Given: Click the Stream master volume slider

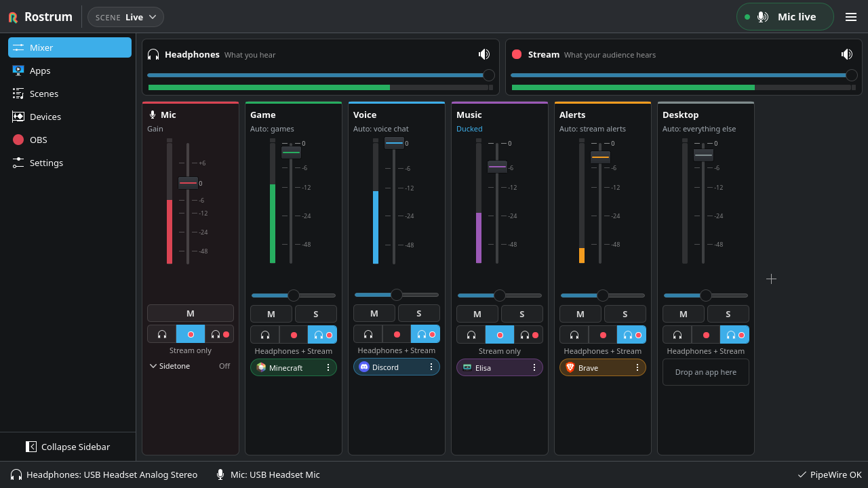Looking at the screenshot, I should [x=684, y=75].
